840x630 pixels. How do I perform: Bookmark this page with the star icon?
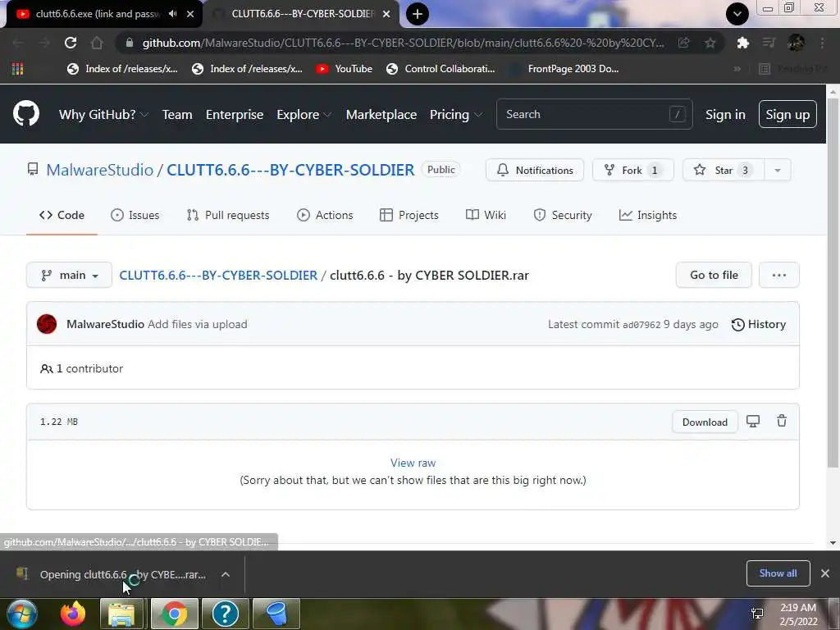(710, 43)
